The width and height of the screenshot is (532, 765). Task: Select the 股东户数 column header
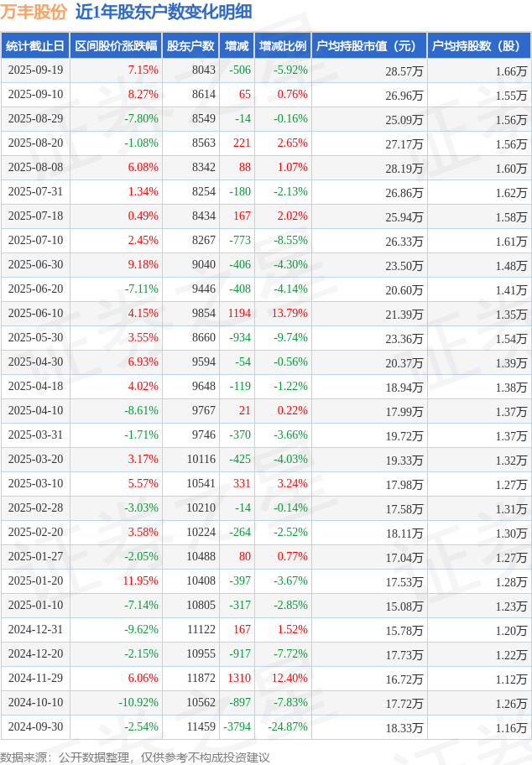[190, 46]
